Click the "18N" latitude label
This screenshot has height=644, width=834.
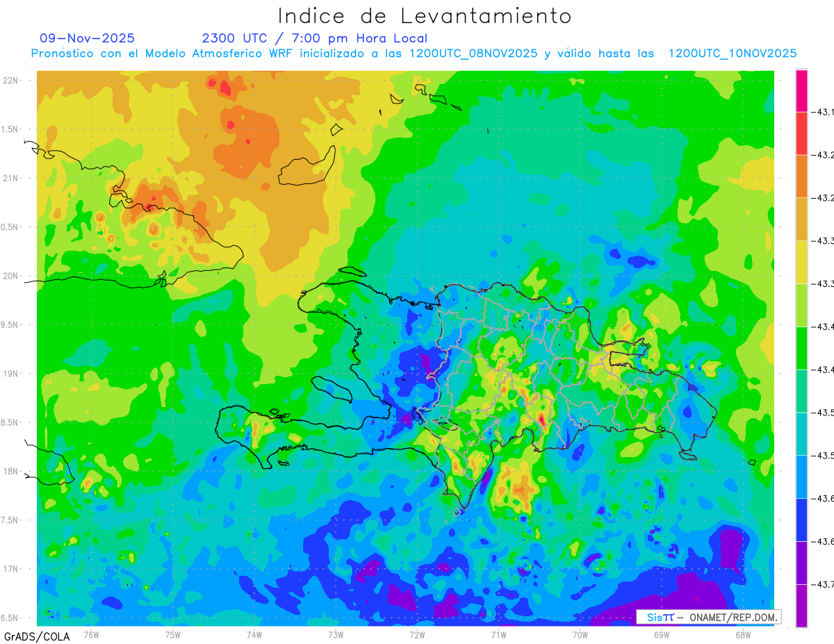[x=10, y=471]
